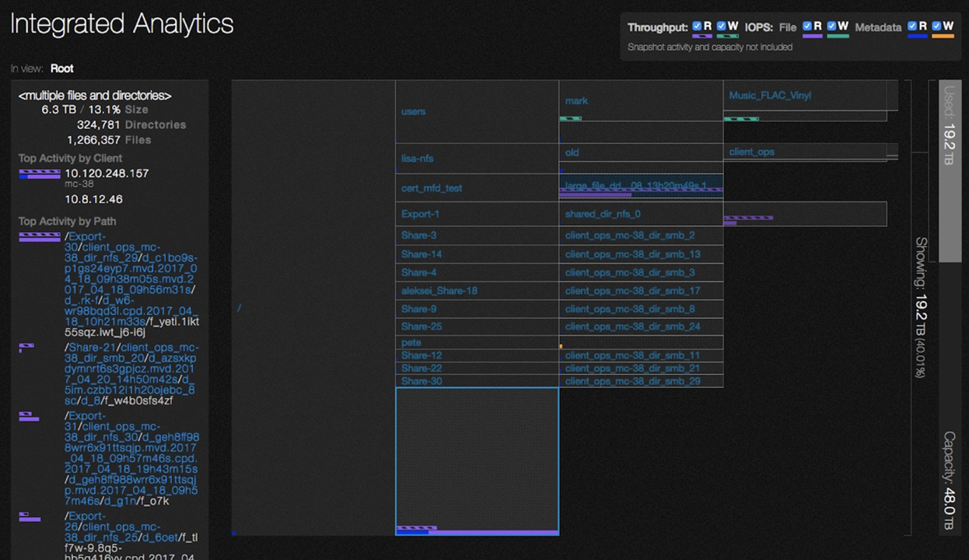Screen dimensions: 969x560
Task: Click the orange metadata marker in the pete row
Action: 561,346
